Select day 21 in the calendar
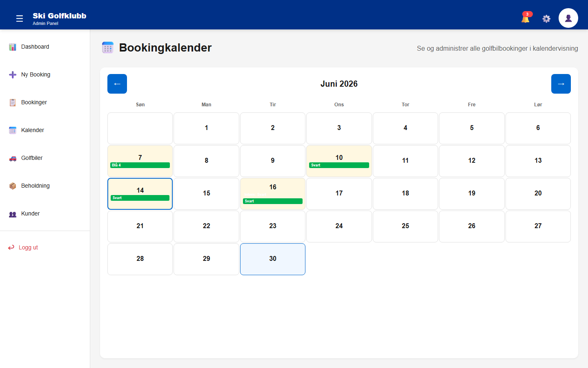This screenshot has width=588, height=368. pyautogui.click(x=140, y=227)
